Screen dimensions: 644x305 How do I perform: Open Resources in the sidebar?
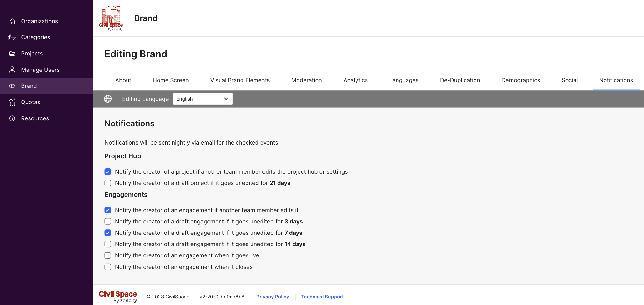coord(47,118)
